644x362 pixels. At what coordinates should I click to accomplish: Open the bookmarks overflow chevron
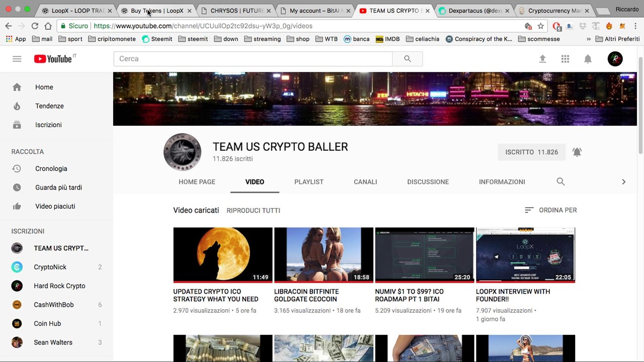(x=589, y=39)
